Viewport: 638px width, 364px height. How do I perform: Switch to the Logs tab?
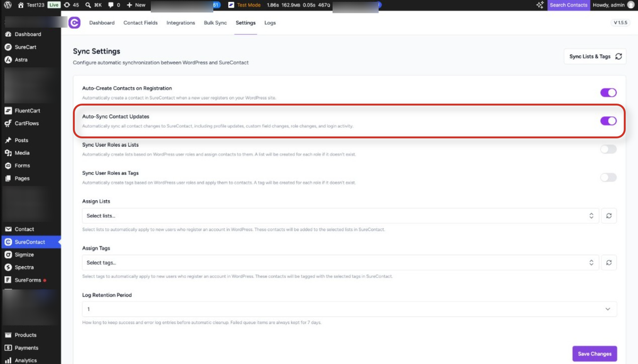pos(270,23)
